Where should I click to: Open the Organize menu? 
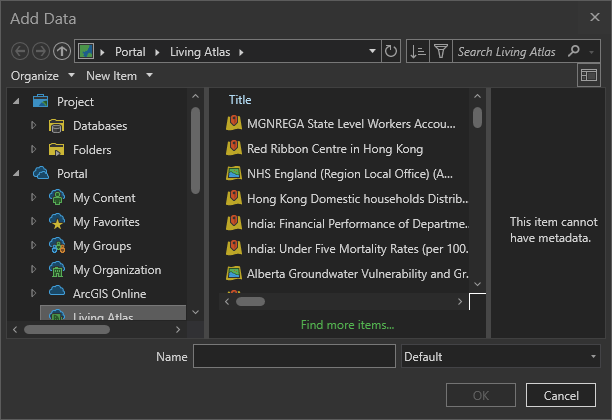click(43, 76)
